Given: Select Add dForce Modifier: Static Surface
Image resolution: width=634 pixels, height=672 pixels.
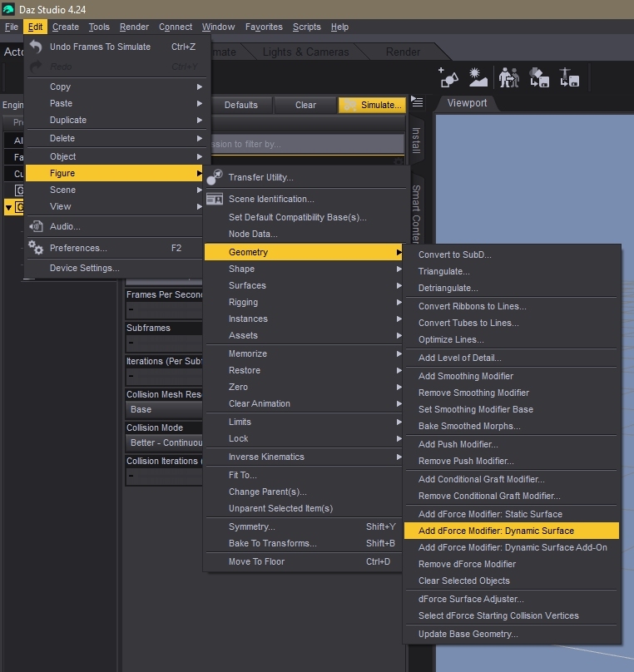Looking at the screenshot, I should [512, 514].
